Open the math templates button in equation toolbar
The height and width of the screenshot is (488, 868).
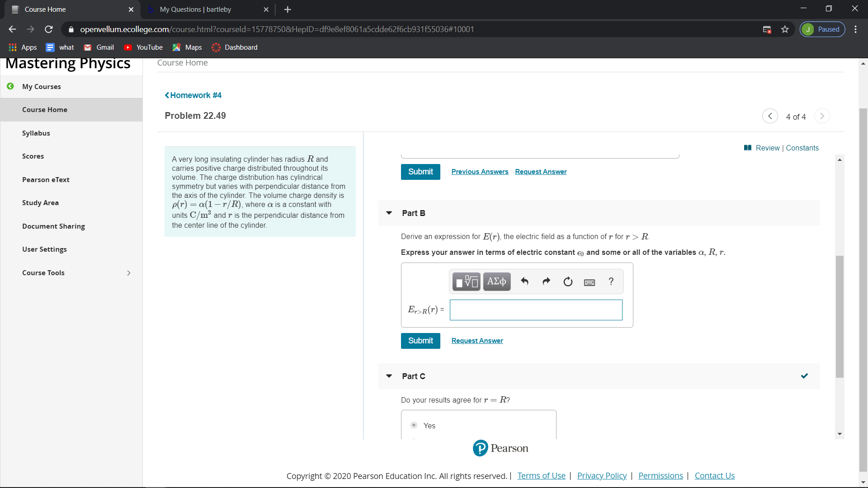(x=466, y=282)
